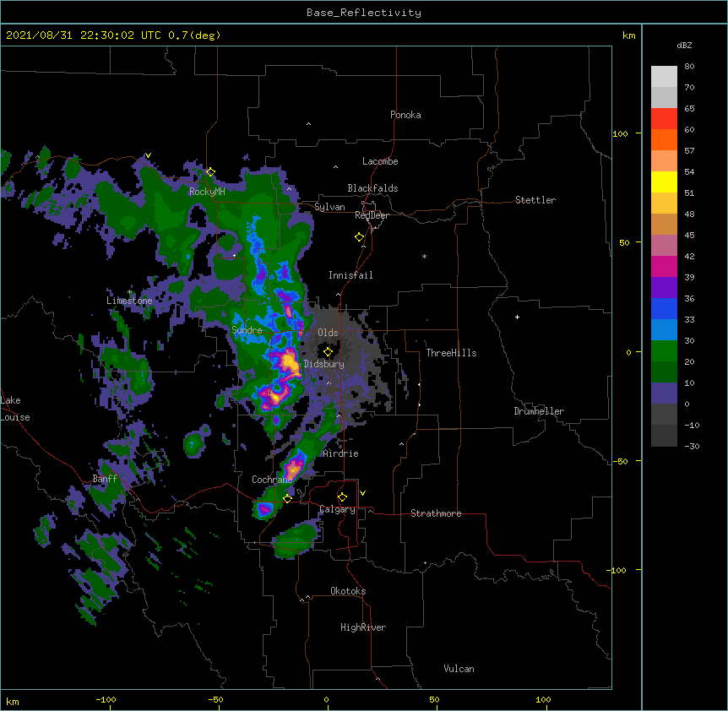
Task: Click the Lacombe city label
Action: [380, 161]
